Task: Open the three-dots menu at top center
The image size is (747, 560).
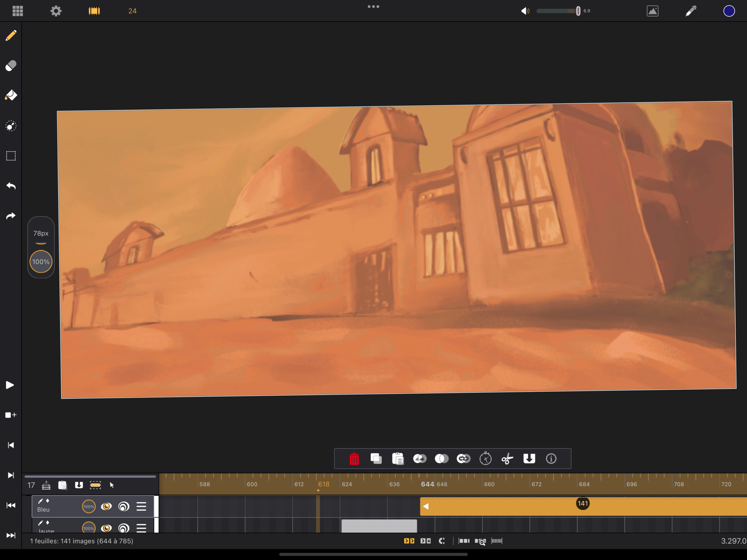Action: pyautogui.click(x=373, y=7)
